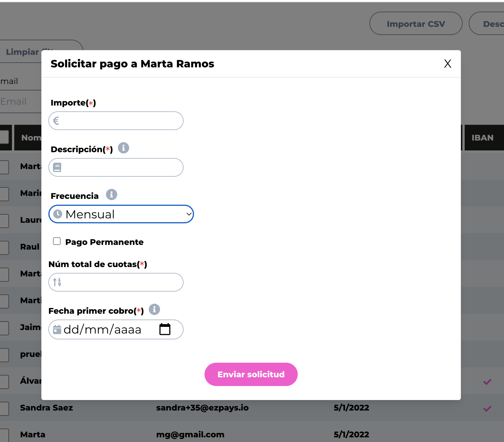Open the calendar picker icon in date field

click(x=165, y=329)
